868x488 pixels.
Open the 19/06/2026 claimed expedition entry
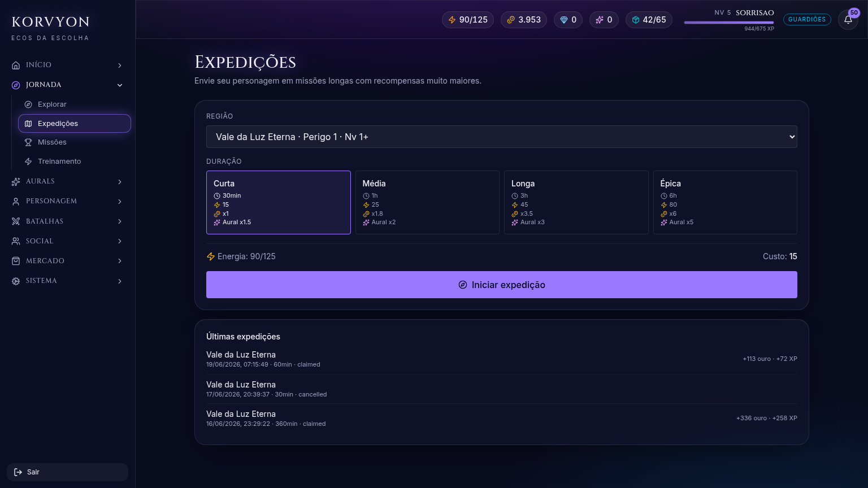coord(502,359)
